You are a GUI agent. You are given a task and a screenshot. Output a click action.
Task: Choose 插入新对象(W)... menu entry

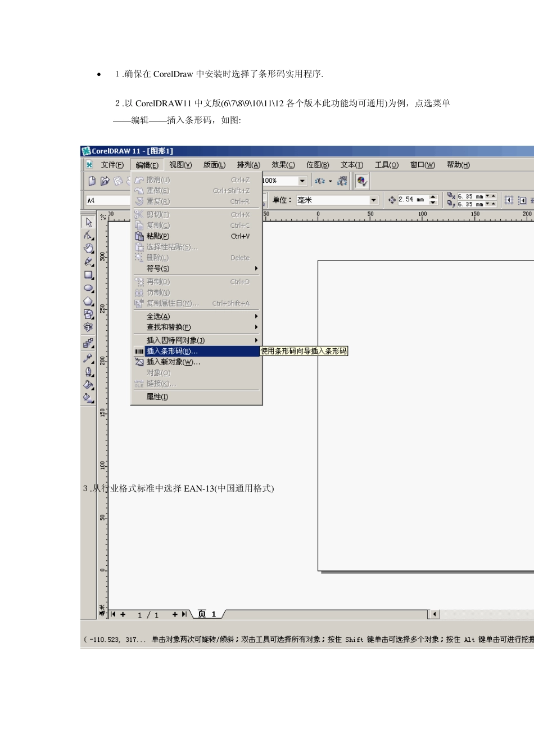click(x=196, y=362)
